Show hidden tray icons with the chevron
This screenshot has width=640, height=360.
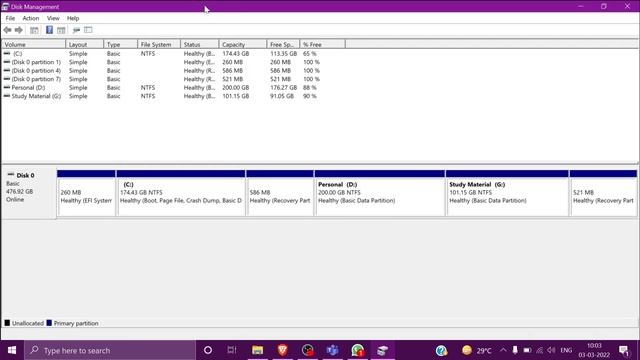[x=503, y=350]
